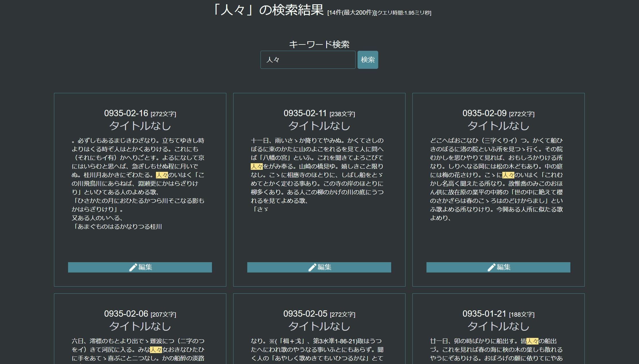Screen dimensions: 639x364
Task: Click the 編集 button of the 0935-02-11 diary
Action: 319,267
